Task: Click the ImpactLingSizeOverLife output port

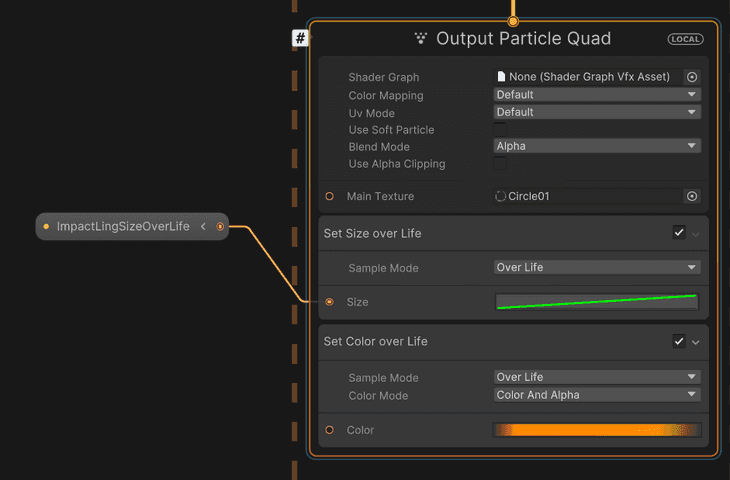Action: (220, 227)
